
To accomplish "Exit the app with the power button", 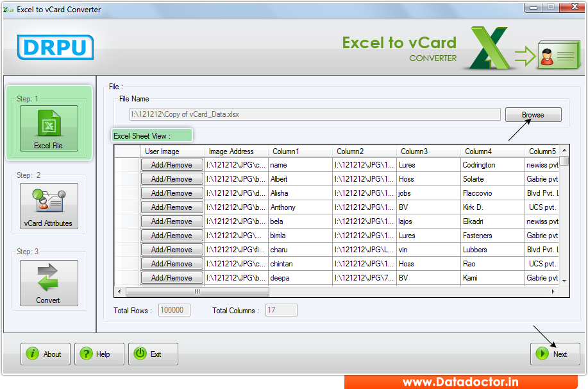I will click(153, 354).
